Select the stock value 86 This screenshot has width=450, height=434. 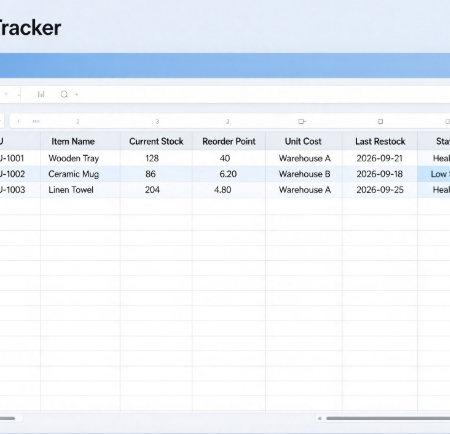150,174
